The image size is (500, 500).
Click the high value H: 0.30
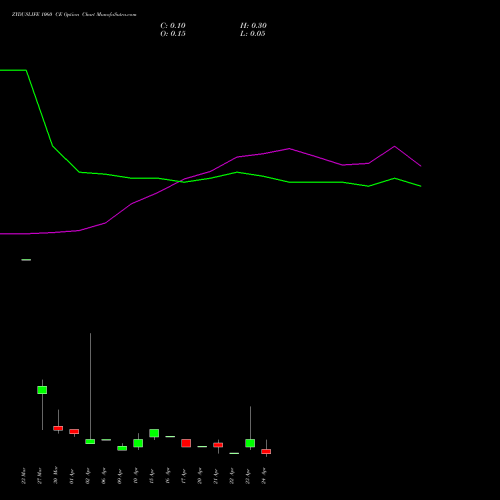[253, 26]
